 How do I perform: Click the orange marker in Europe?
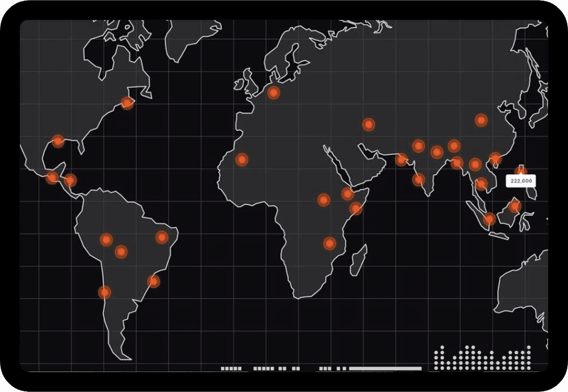(273, 93)
